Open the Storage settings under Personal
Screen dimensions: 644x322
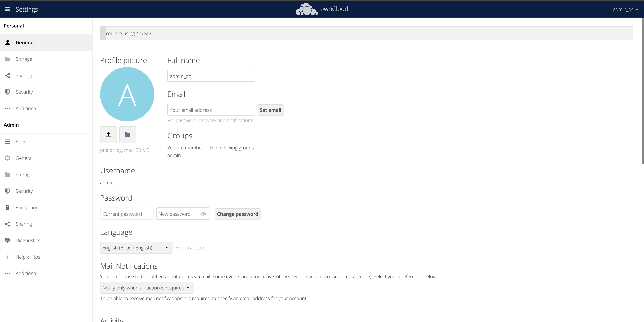coord(24,59)
